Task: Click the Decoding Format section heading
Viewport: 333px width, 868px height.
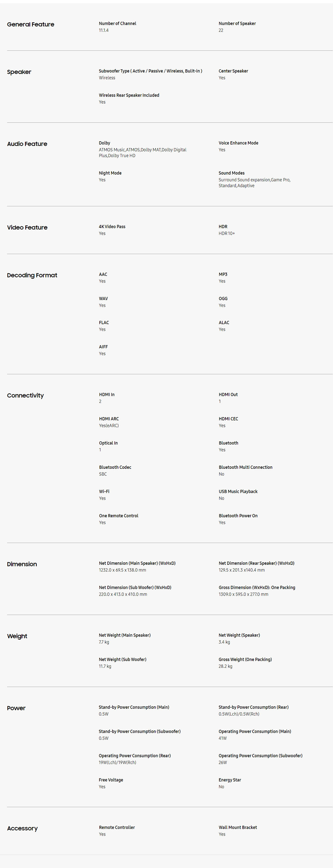Action: tap(32, 275)
